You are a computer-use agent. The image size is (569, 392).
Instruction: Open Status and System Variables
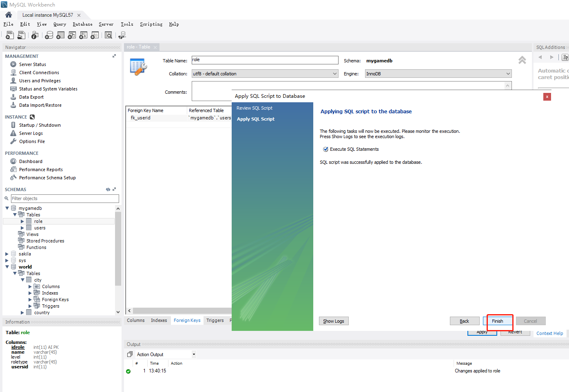pyautogui.click(x=48, y=89)
